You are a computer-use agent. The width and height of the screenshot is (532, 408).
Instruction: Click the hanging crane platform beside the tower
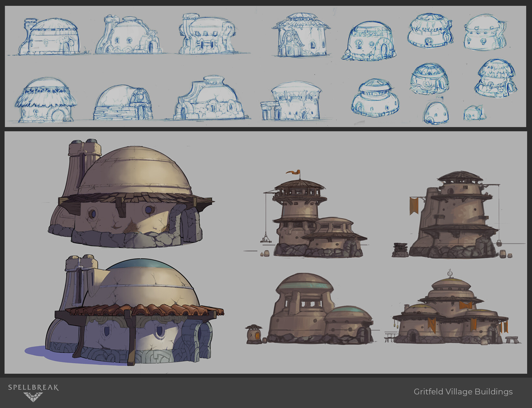point(265,239)
